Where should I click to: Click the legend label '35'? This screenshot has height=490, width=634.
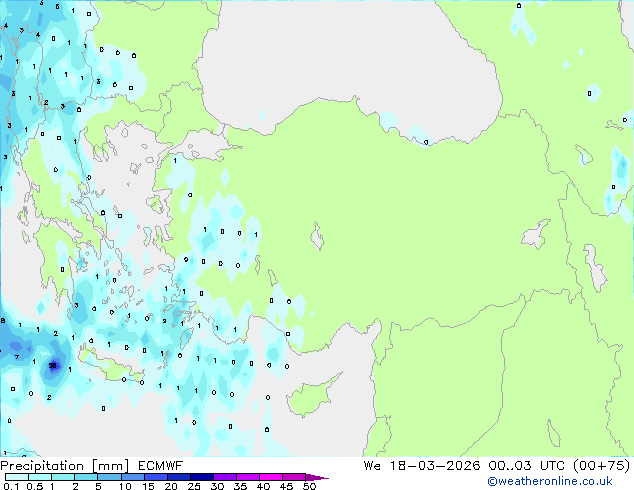click(240, 486)
